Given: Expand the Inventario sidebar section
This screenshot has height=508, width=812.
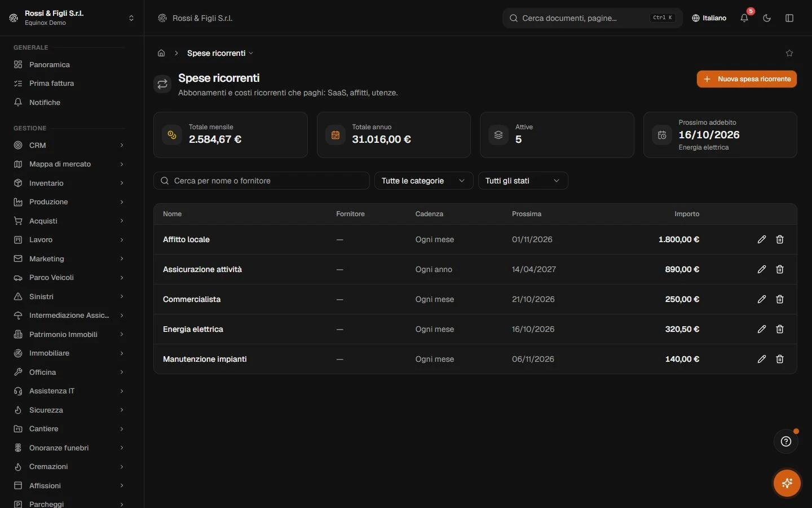Looking at the screenshot, I should click(x=69, y=183).
